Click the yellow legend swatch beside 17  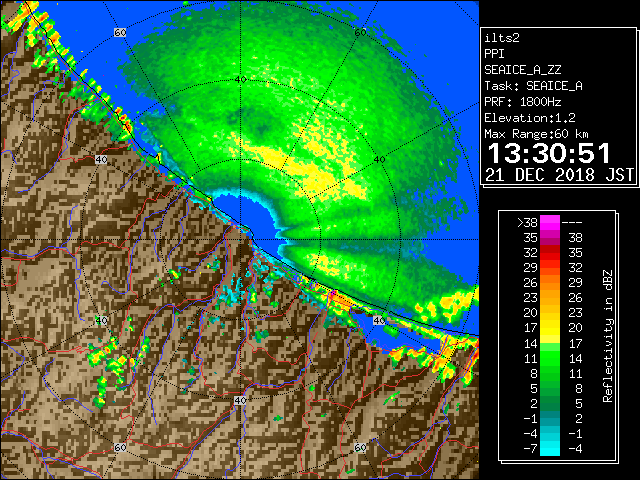tap(550, 328)
